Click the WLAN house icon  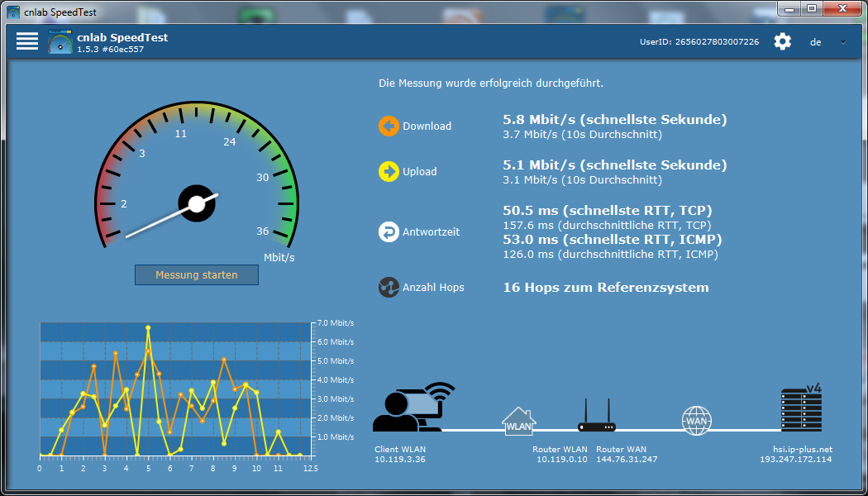(x=518, y=422)
